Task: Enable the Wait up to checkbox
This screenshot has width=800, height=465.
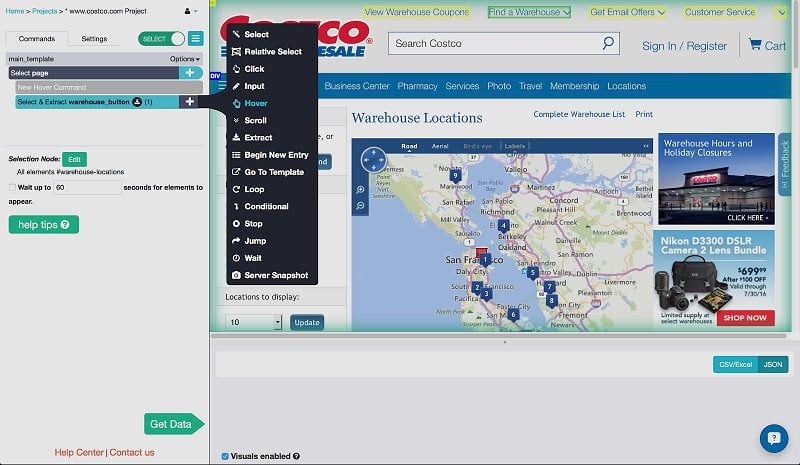Action: point(12,187)
